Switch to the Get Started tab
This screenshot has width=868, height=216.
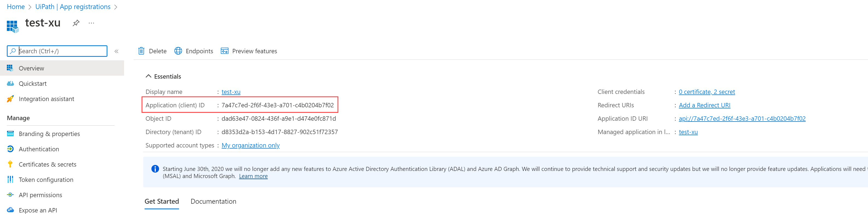click(162, 201)
